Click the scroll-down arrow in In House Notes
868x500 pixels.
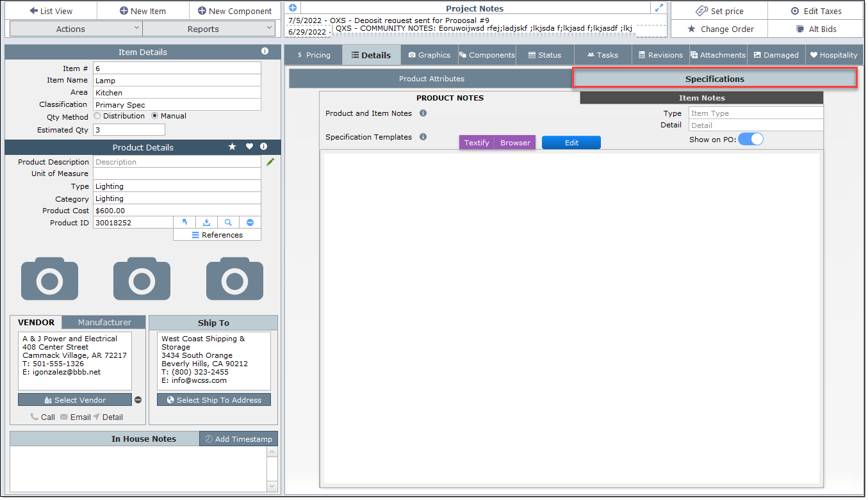(x=272, y=488)
